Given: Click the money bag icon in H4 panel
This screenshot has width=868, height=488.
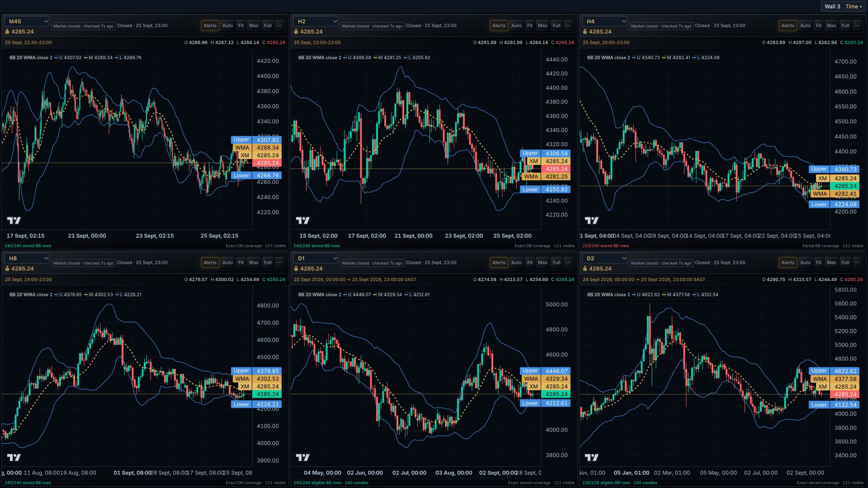Looking at the screenshot, I should point(585,32).
